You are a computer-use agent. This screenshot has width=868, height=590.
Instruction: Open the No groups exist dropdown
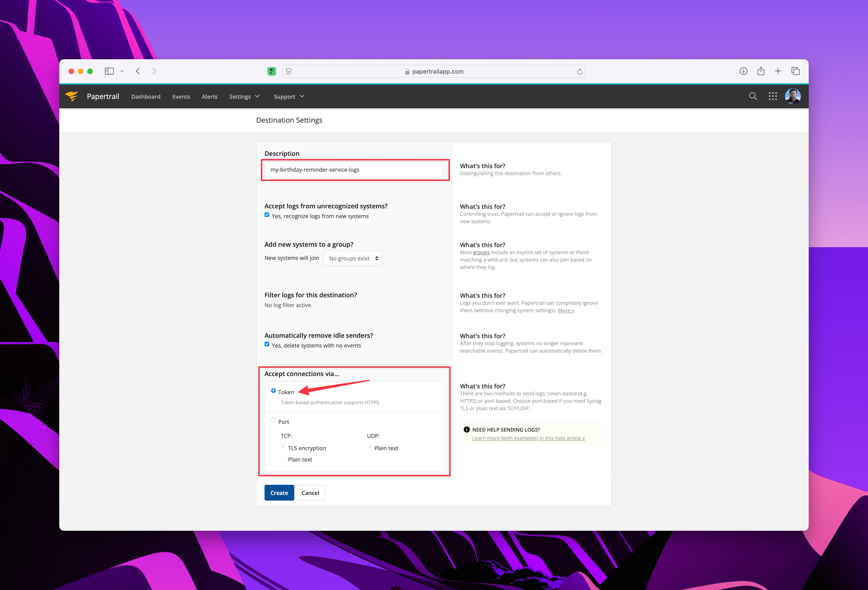(353, 258)
